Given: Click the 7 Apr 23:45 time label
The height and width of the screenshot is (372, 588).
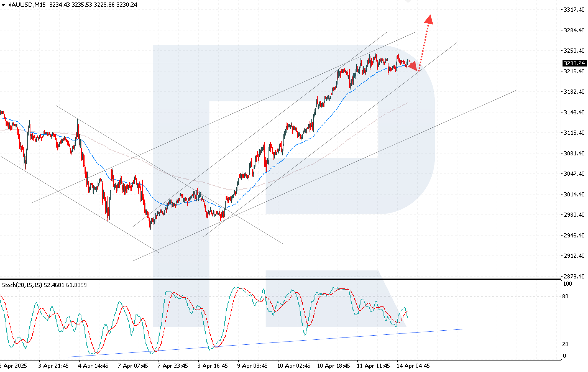Looking at the screenshot, I should 172,366.
